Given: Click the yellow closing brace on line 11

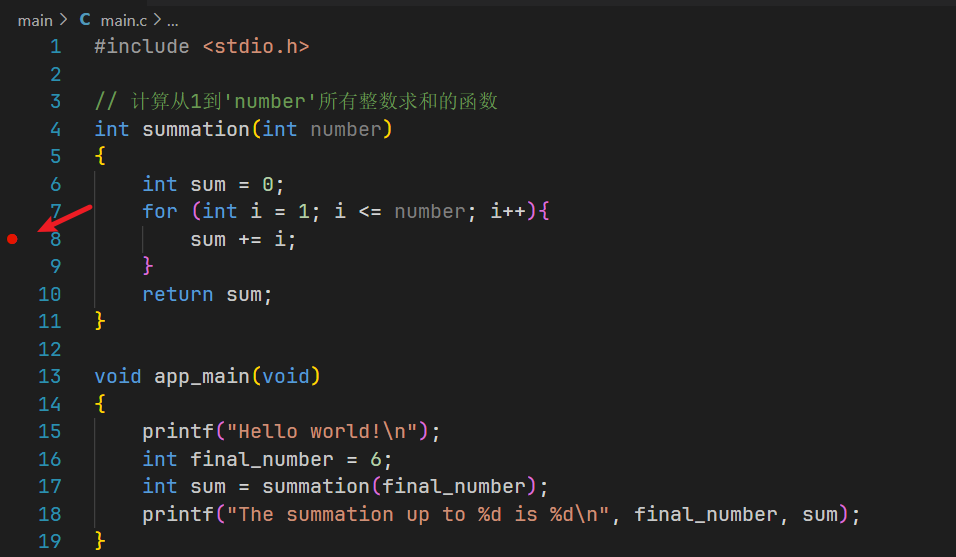Looking at the screenshot, I should click(99, 322).
